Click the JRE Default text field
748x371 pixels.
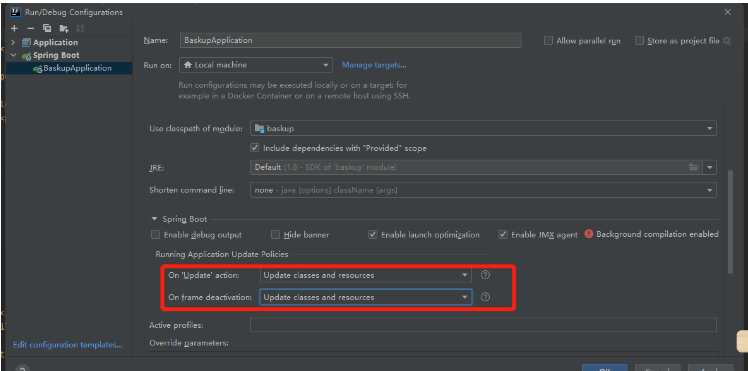click(x=468, y=167)
